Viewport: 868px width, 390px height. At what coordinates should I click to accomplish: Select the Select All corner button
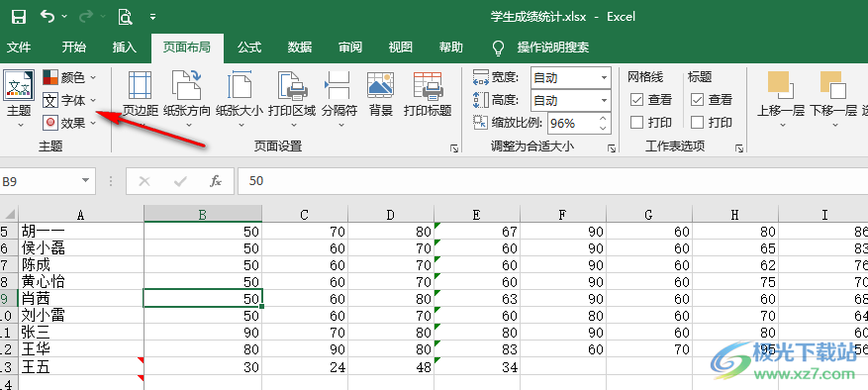coord(9,215)
